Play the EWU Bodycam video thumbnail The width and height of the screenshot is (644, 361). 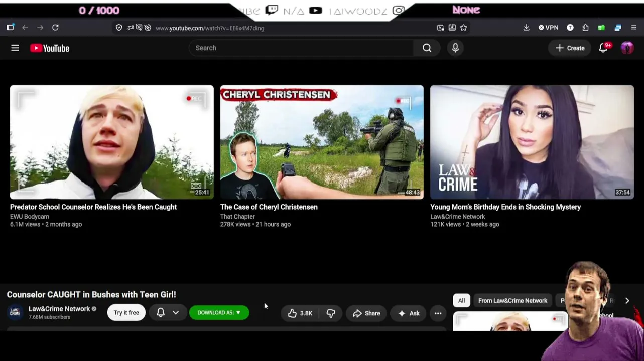pos(112,142)
